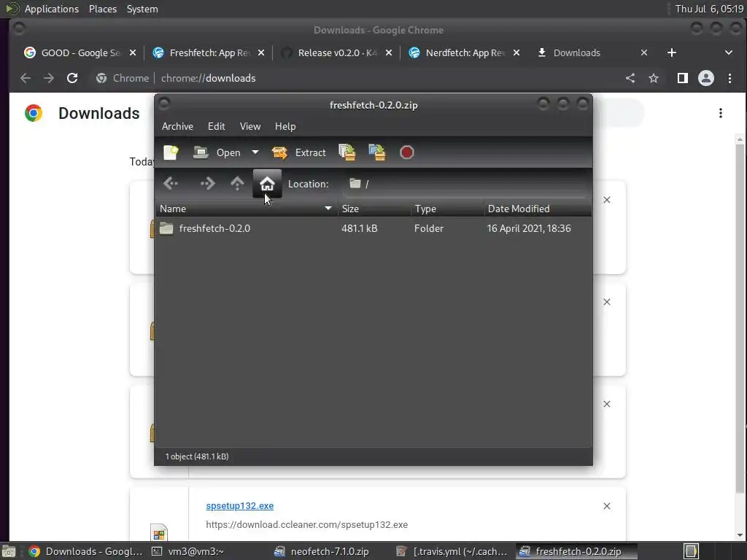Image resolution: width=747 pixels, height=560 pixels.
Task: Close the Downloads Chrome tab
Action: (x=644, y=52)
